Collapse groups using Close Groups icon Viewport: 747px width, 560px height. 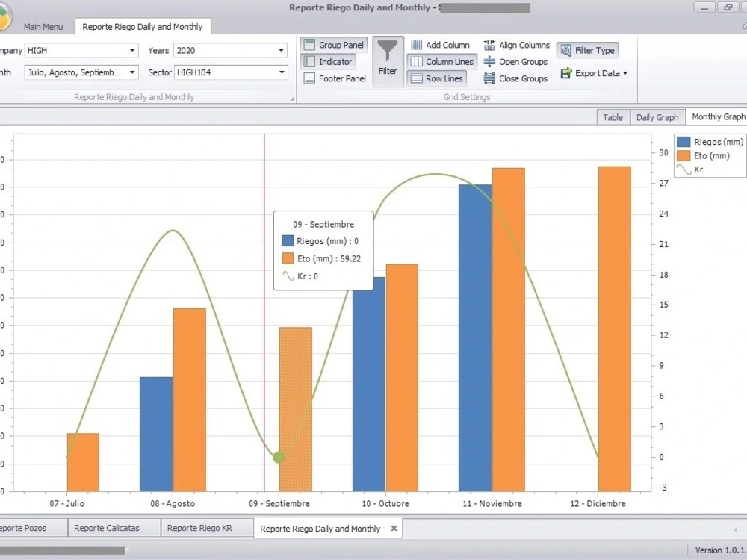(x=489, y=78)
